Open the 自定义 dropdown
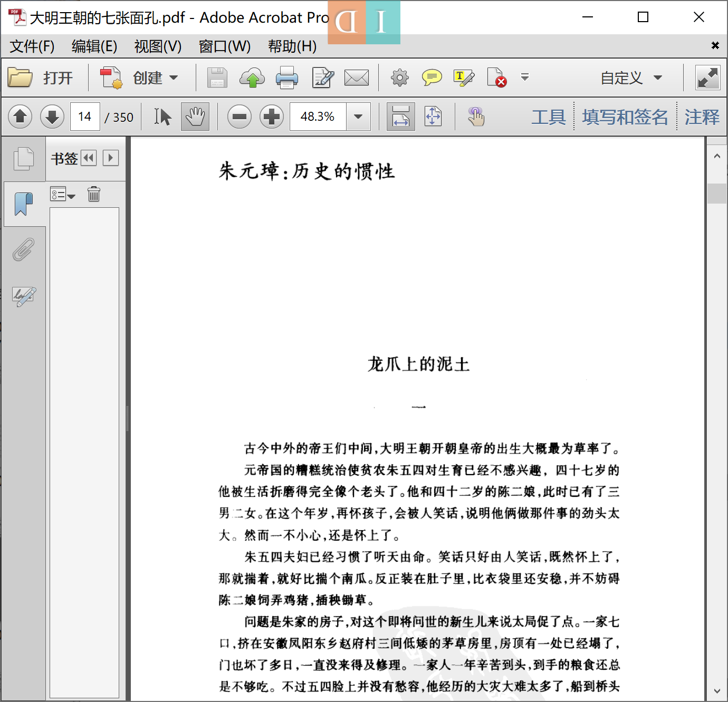Image resolution: width=728 pixels, height=702 pixels. click(x=631, y=78)
